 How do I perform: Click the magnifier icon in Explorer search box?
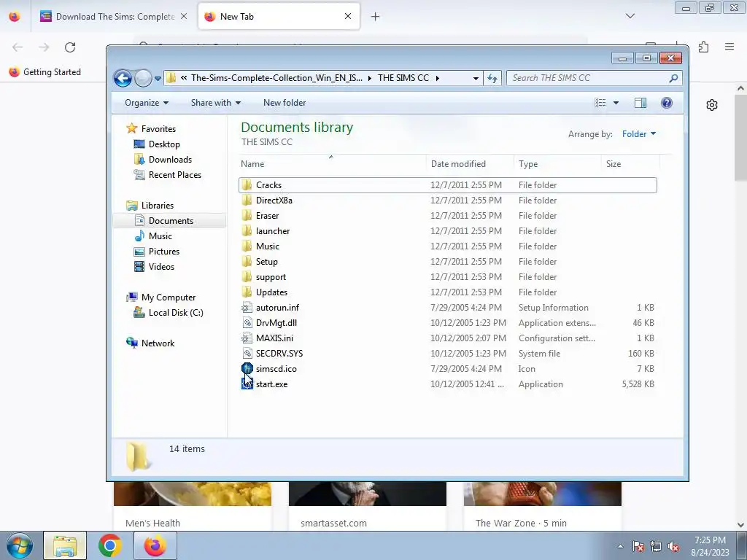click(x=673, y=78)
